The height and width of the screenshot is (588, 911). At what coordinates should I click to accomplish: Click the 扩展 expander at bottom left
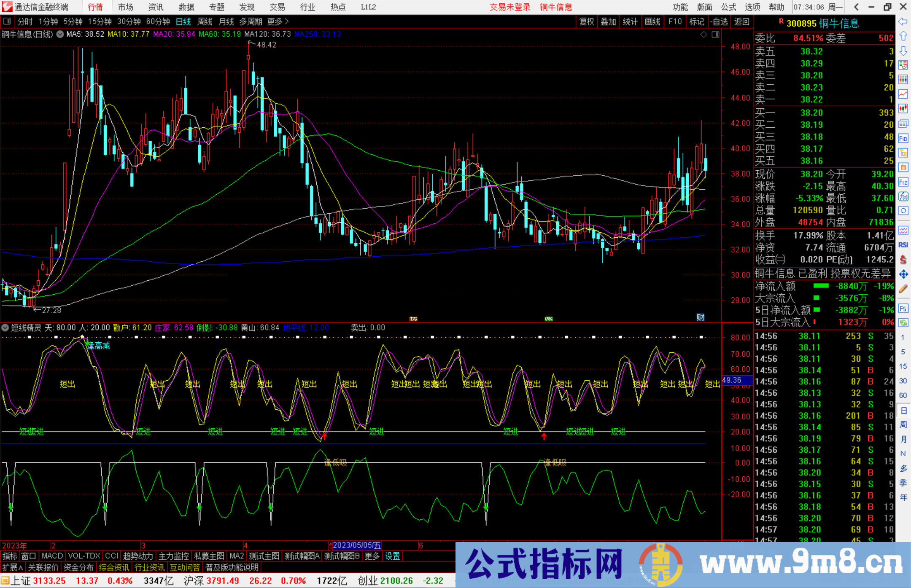point(11,567)
